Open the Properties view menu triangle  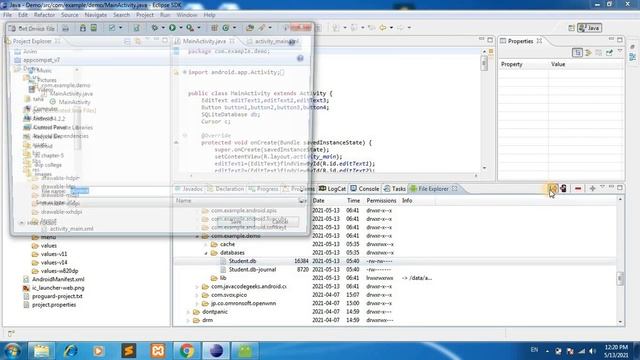pyautogui.click(x=620, y=52)
